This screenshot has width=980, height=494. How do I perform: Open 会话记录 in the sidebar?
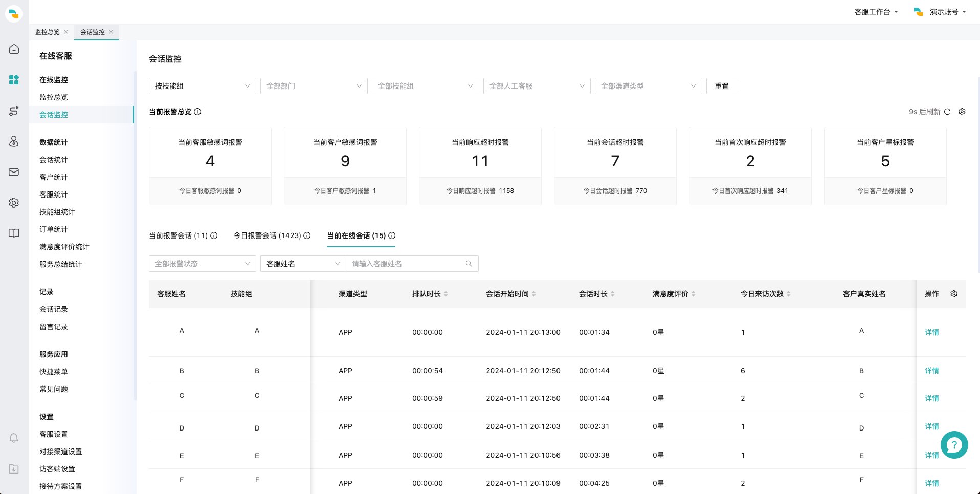coord(54,309)
